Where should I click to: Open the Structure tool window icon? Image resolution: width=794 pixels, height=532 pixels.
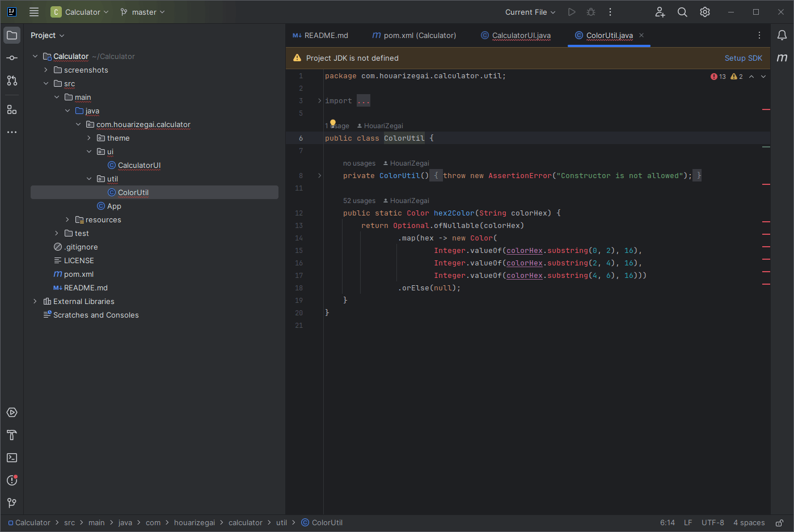(12, 109)
